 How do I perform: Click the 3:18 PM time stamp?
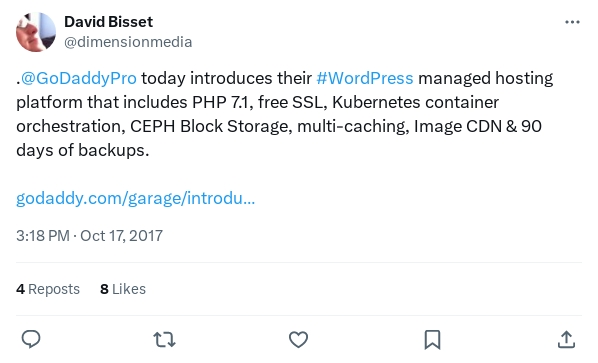pyautogui.click(x=43, y=236)
